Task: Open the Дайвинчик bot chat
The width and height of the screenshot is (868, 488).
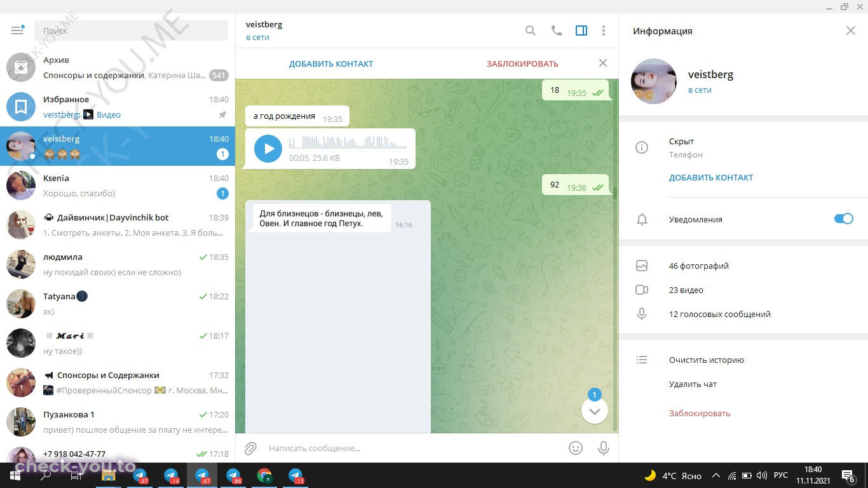Action: [x=118, y=225]
